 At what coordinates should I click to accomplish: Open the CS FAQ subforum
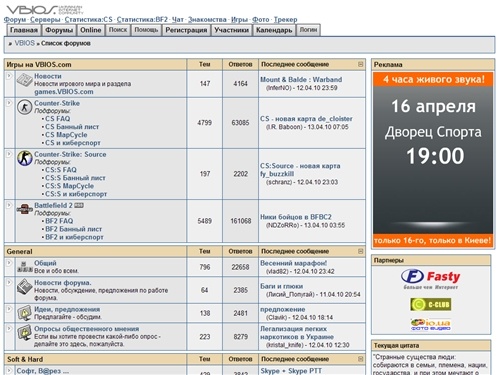point(58,119)
